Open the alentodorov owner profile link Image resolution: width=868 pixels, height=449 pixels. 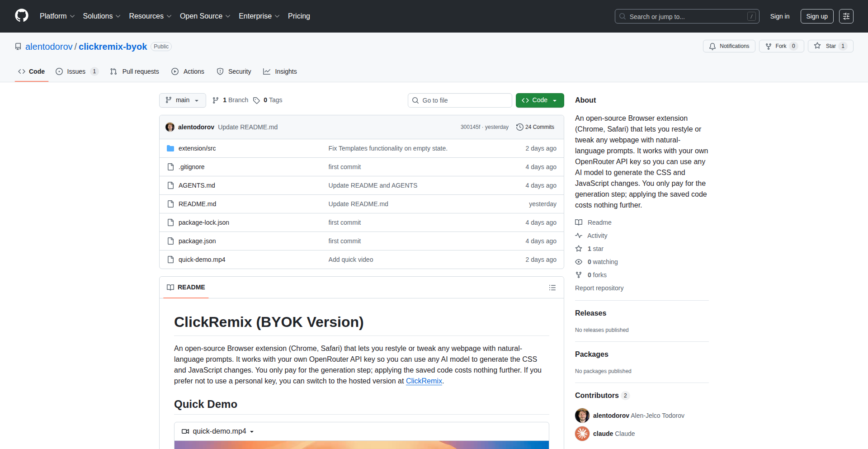[x=49, y=47]
